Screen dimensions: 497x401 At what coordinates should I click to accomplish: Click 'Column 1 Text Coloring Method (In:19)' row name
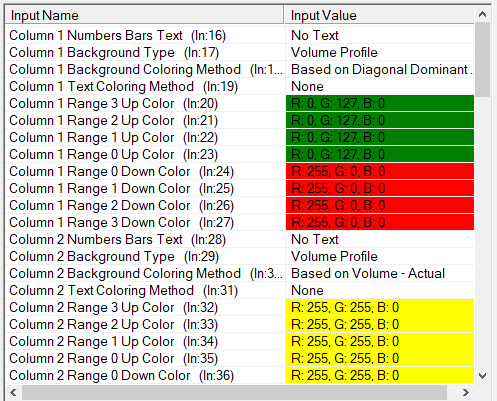tap(123, 86)
